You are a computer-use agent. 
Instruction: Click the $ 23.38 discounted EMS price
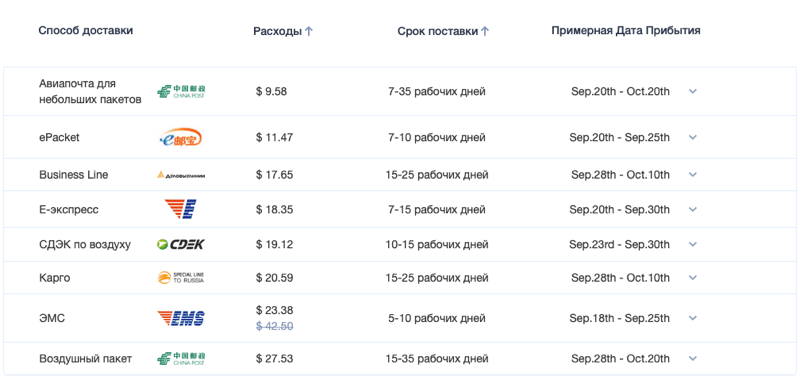274,310
